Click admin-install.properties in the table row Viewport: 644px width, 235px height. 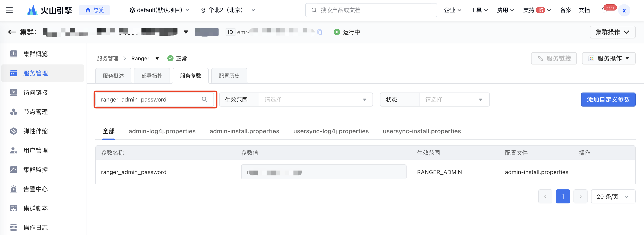pyautogui.click(x=537, y=172)
